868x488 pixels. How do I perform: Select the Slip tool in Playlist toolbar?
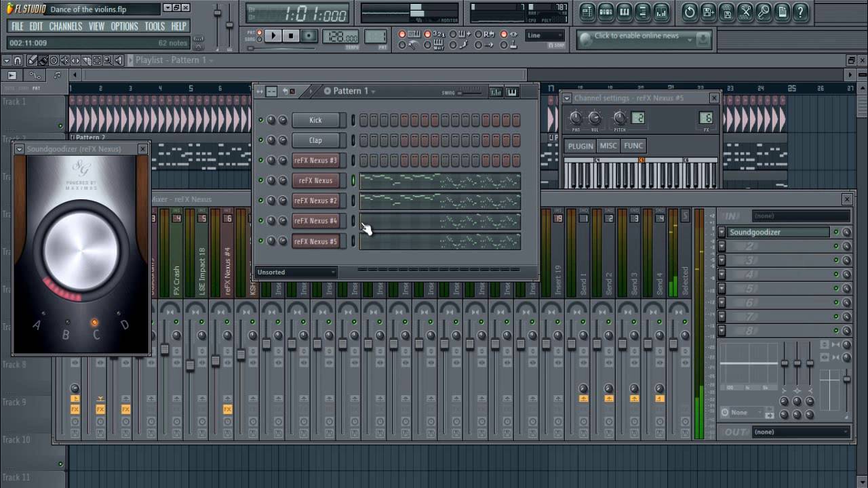75,60
